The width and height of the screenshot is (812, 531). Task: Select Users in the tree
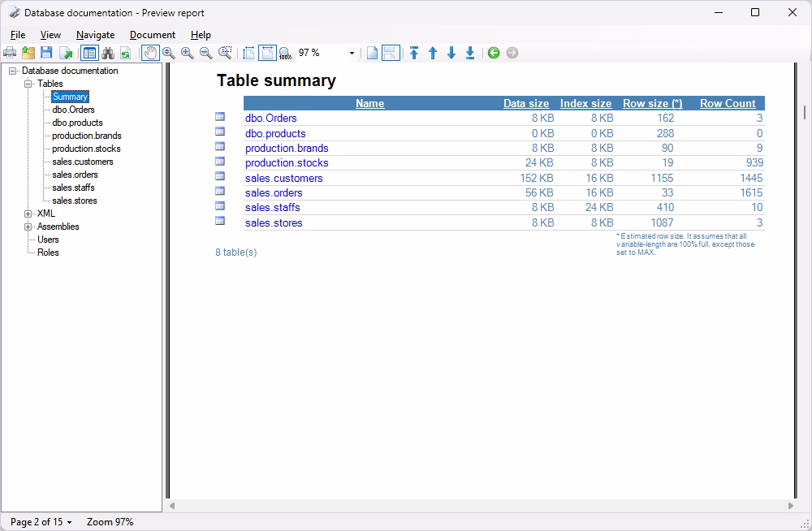point(48,240)
